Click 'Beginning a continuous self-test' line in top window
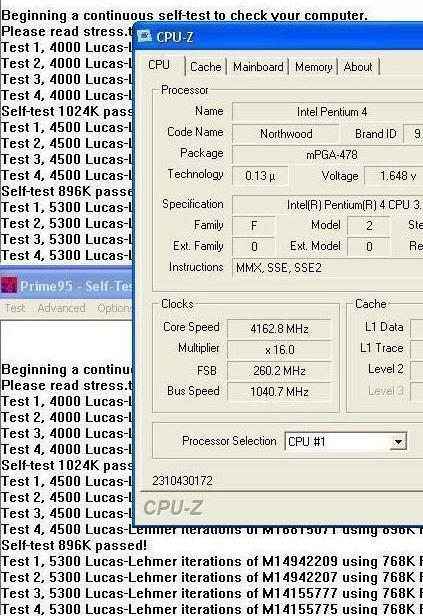Screen dimensions: 423x616 (185, 16)
